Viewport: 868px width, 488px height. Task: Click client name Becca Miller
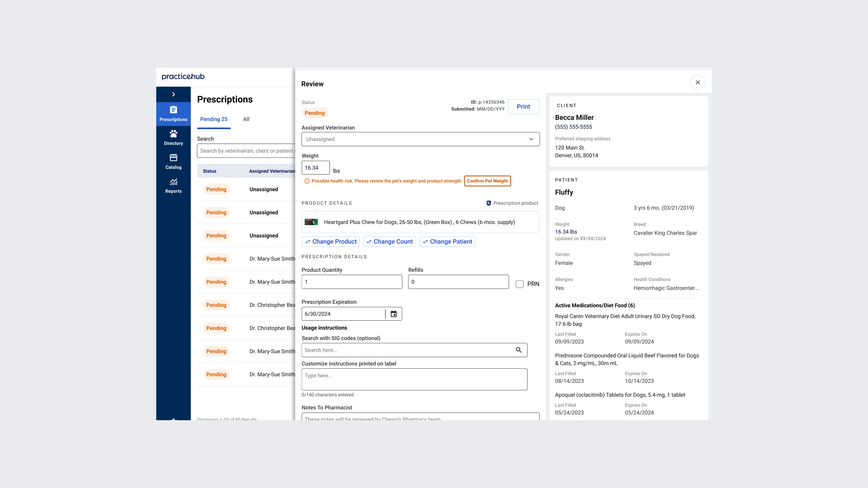(x=574, y=118)
